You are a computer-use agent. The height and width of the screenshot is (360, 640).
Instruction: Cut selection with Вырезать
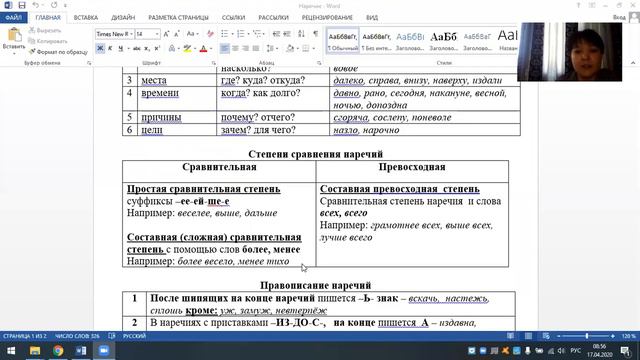coord(44,31)
